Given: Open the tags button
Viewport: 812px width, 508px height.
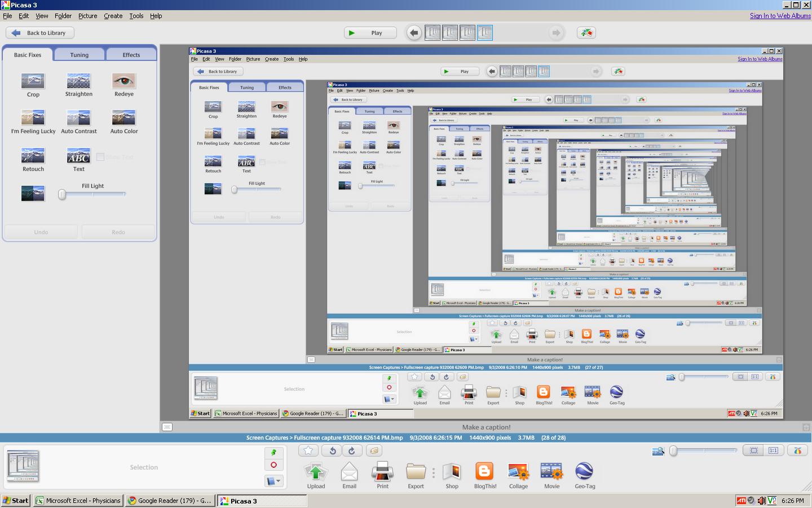Looking at the screenshot, I should [373, 450].
